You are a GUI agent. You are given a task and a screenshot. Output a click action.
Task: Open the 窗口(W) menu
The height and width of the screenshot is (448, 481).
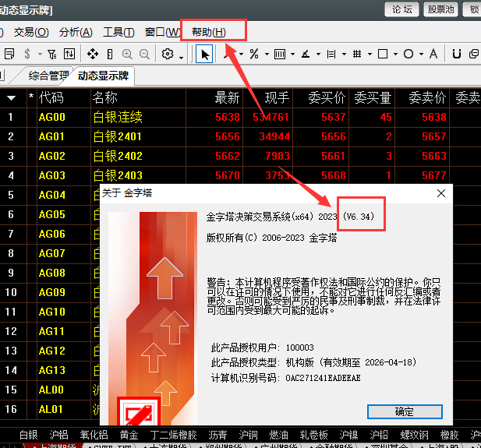pyautogui.click(x=163, y=32)
